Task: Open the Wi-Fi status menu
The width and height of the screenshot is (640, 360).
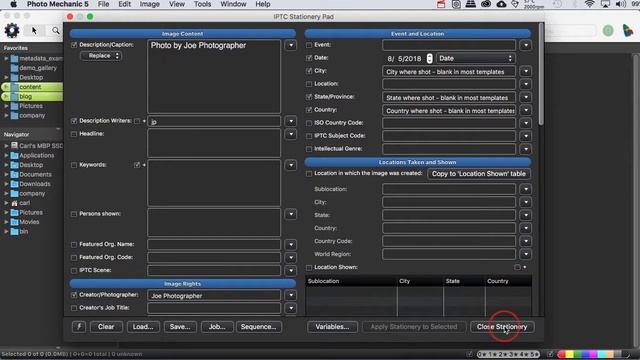Action: click(x=589, y=4)
